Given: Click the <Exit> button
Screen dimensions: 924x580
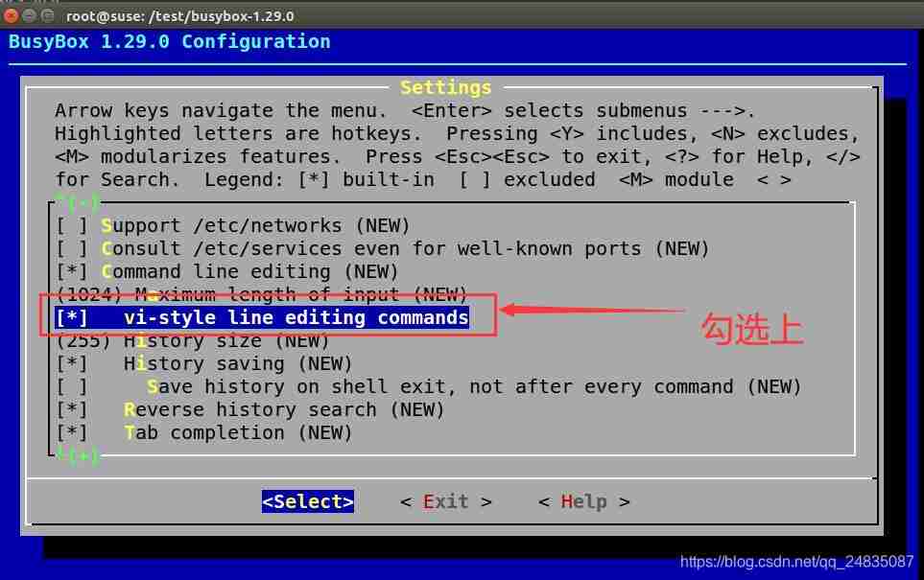Looking at the screenshot, I should [x=444, y=500].
